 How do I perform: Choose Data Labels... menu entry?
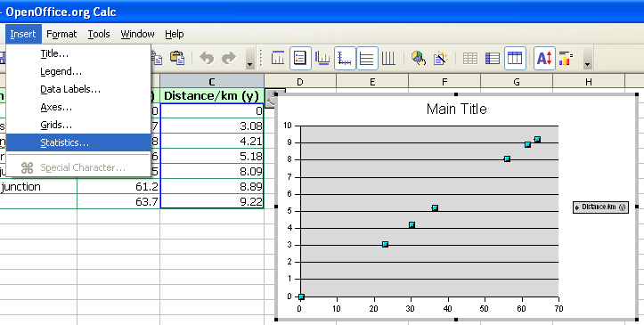click(78, 89)
